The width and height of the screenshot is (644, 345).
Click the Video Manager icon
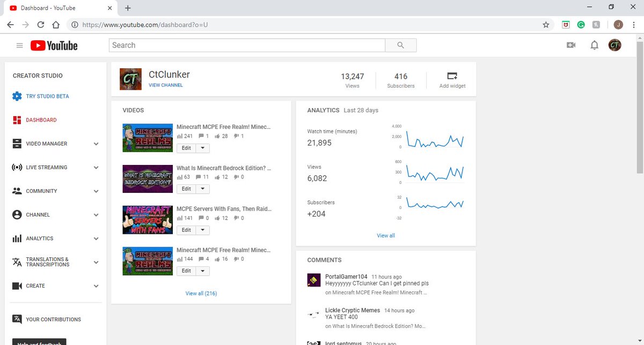(17, 143)
